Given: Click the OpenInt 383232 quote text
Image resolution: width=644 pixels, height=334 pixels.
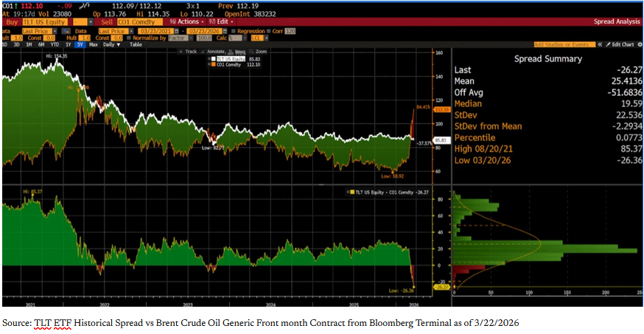Looking at the screenshot, I should click(250, 14).
